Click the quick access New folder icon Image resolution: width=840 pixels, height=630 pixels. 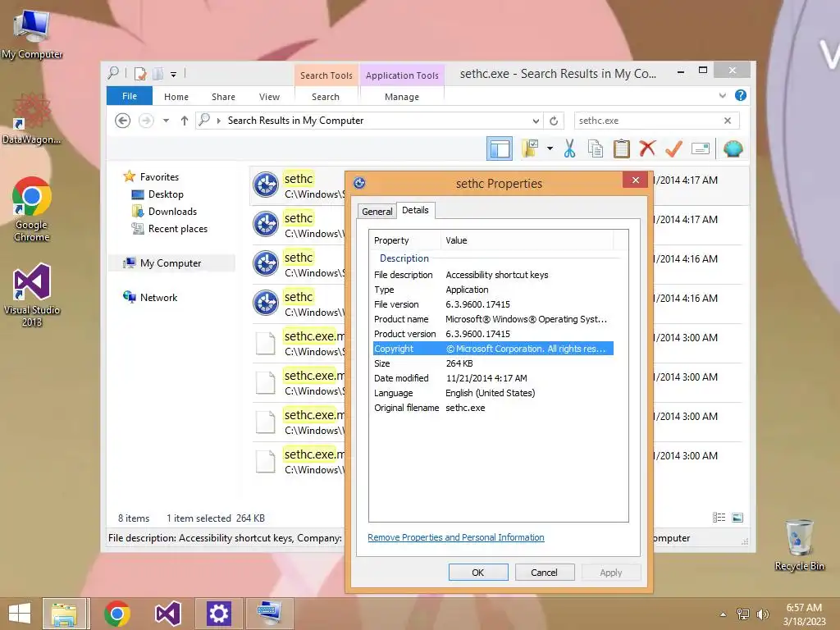click(158, 73)
